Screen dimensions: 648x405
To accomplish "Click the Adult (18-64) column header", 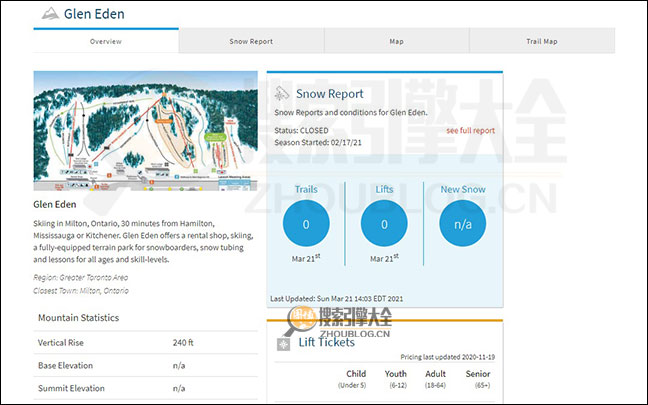I will [436, 379].
